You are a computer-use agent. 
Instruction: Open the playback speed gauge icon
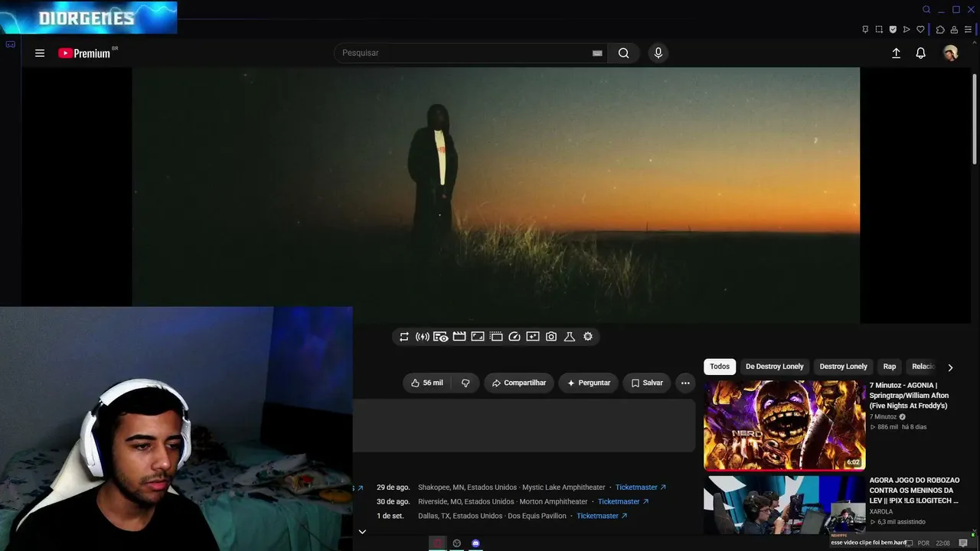coord(514,337)
